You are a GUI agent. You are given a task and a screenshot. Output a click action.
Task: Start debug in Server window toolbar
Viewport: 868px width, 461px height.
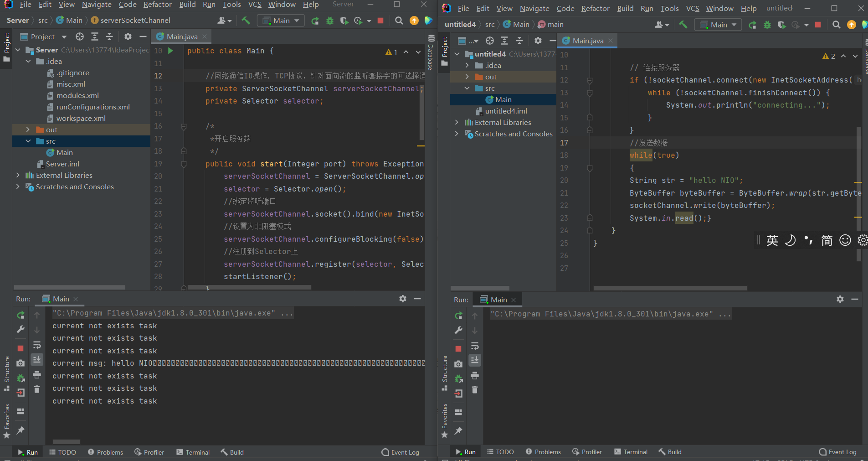pos(329,21)
